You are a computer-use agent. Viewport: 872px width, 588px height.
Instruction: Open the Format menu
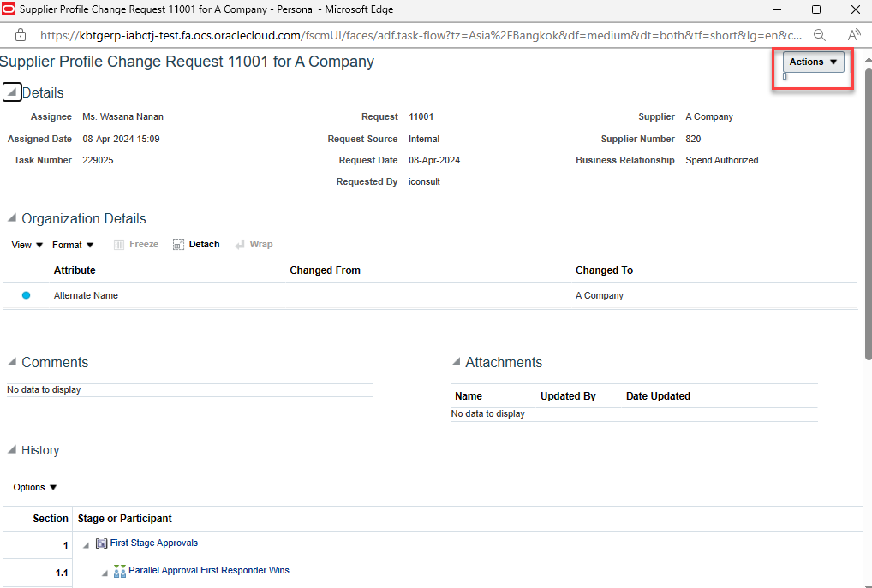(71, 244)
